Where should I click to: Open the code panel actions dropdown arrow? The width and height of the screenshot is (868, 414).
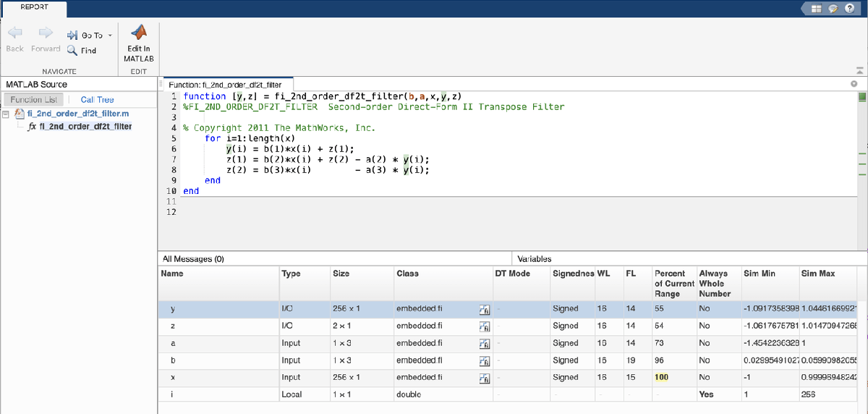(x=854, y=85)
